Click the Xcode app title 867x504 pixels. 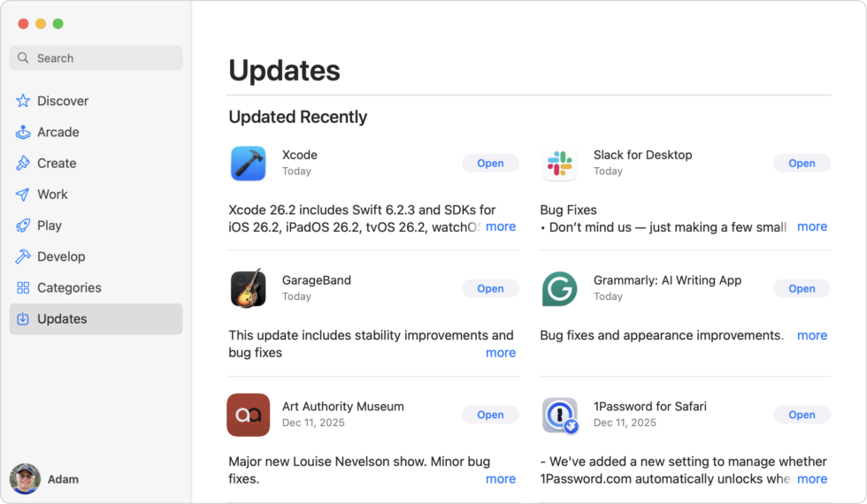tap(300, 155)
